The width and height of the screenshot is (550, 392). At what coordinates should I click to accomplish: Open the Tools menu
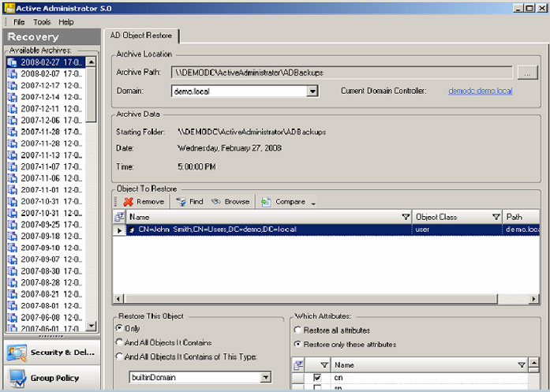click(42, 22)
